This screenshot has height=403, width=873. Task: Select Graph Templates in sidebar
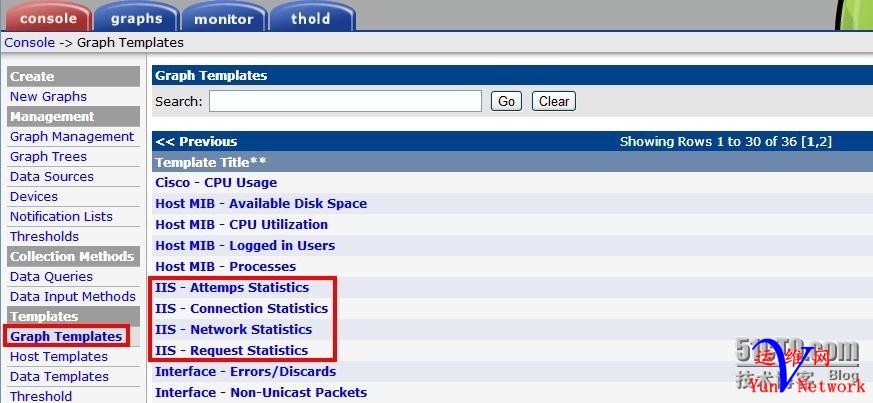click(x=66, y=336)
